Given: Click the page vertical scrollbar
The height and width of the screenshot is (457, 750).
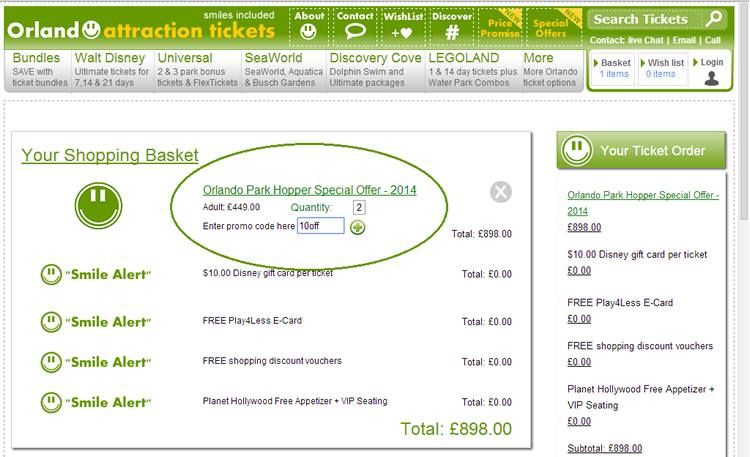Looking at the screenshot, I should (744, 110).
